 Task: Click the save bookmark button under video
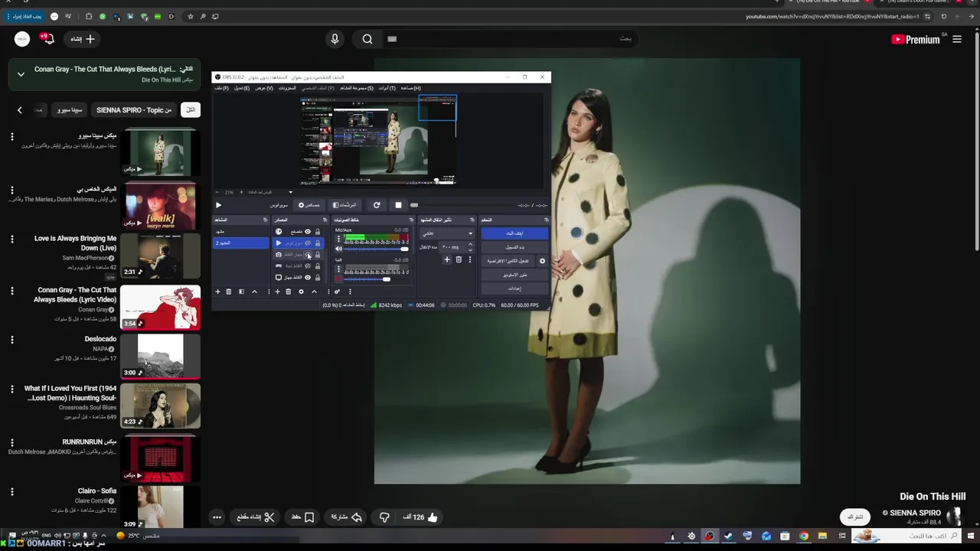tap(303, 517)
